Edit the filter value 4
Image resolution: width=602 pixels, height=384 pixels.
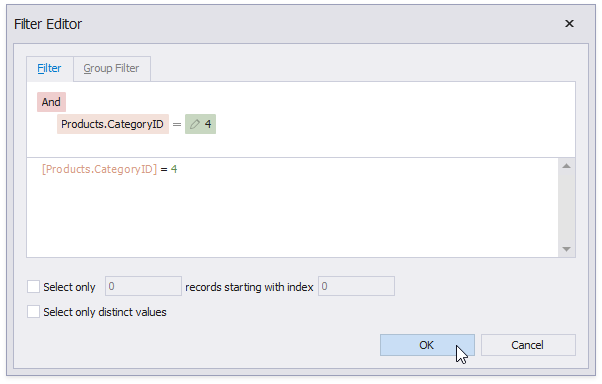tap(208, 124)
